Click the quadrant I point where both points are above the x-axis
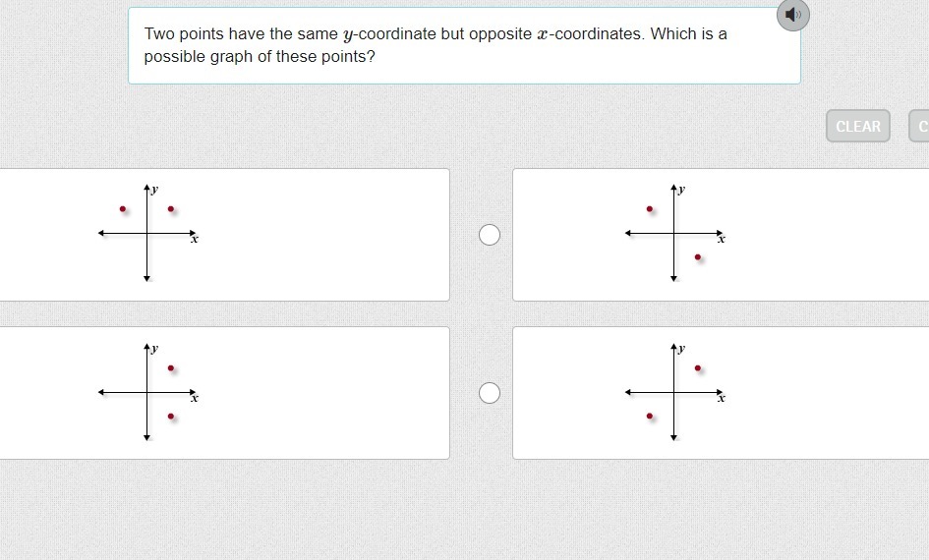Image resolution: width=929 pixels, height=560 pixels. (171, 209)
